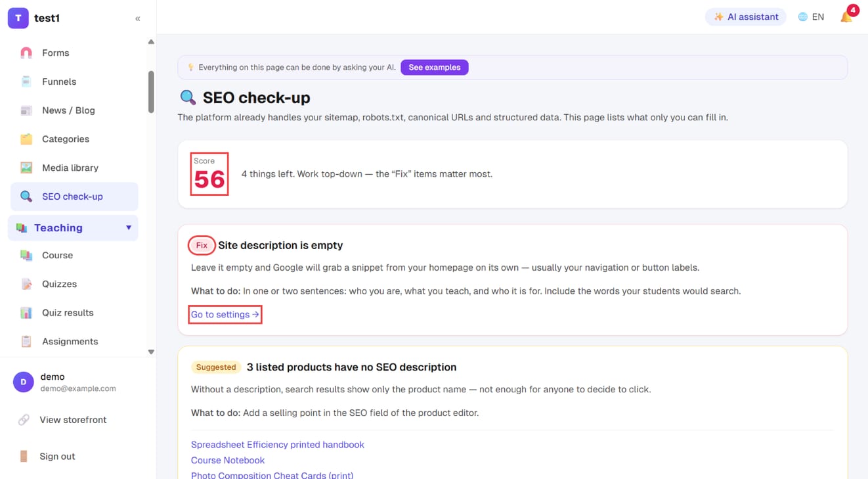Click the red Fix badge
Screen dimensions: 868x479
[202, 245]
